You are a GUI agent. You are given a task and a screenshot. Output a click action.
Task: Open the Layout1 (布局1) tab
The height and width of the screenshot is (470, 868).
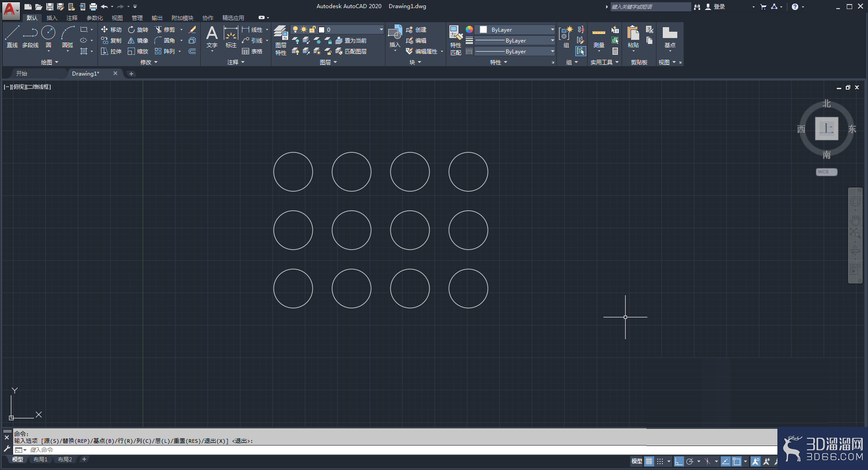click(40, 460)
